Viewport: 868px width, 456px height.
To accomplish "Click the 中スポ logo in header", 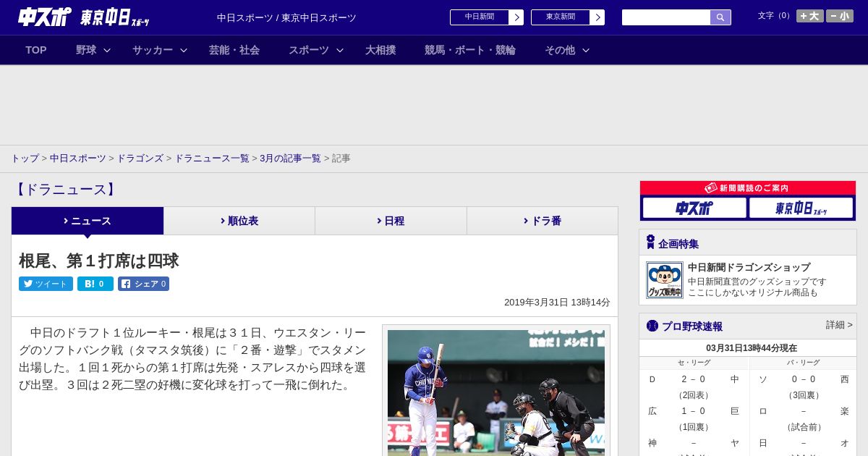I will (45, 17).
